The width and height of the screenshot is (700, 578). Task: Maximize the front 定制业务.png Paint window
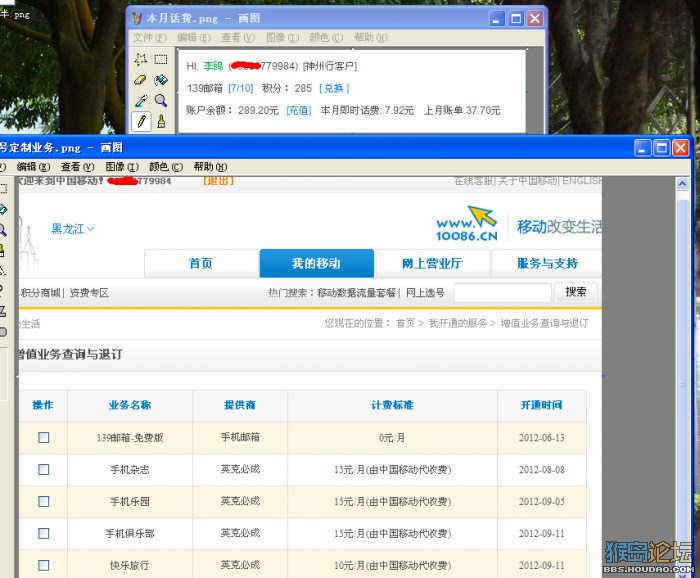coord(662,148)
